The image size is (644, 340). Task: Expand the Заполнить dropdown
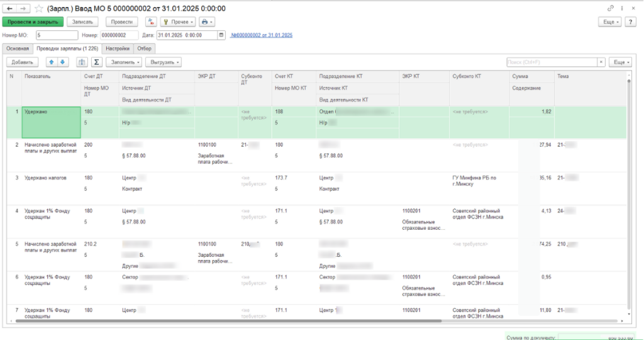pos(125,62)
